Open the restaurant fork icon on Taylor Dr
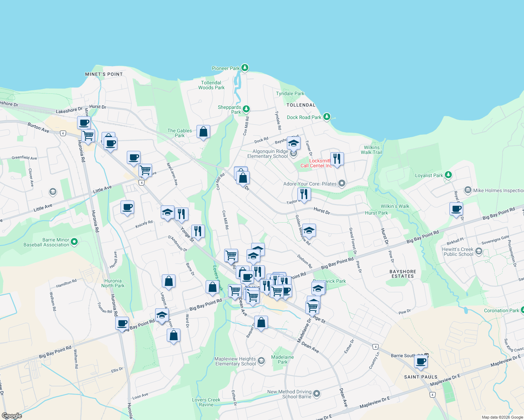Viewport: 524px width, 420px height. coord(304,194)
